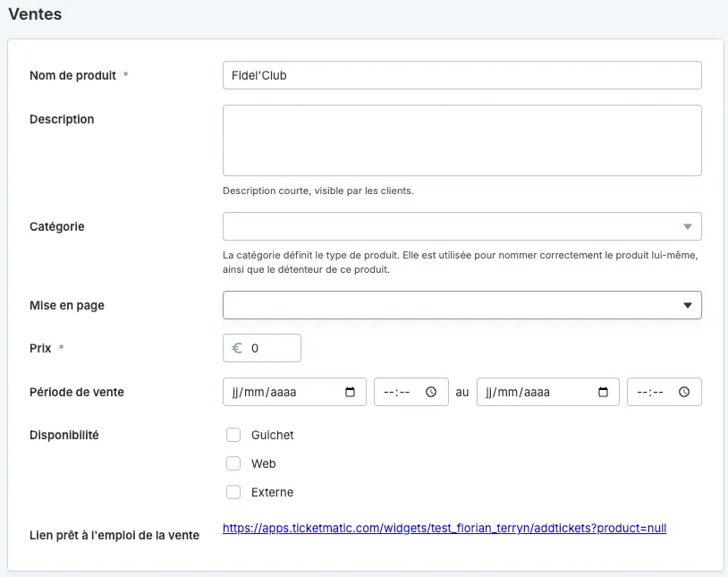Screen dimensions: 728x577
Task: Click the Disponibilité label
Action: coord(64,435)
